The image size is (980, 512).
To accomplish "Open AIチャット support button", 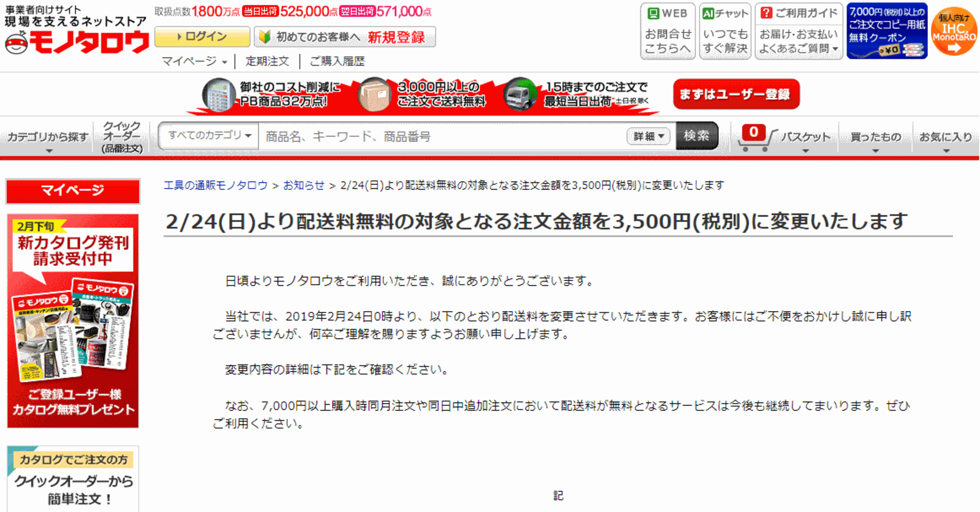I will tap(725, 31).
